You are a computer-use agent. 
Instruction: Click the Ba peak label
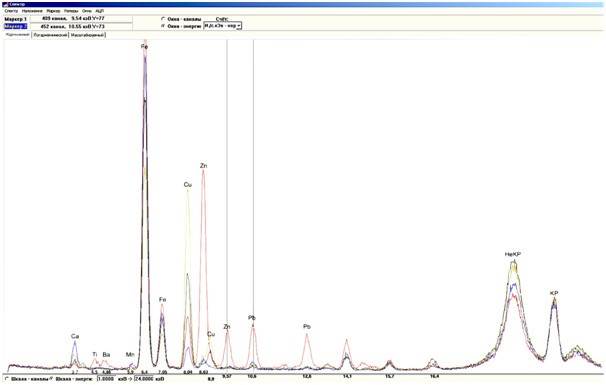tap(106, 354)
